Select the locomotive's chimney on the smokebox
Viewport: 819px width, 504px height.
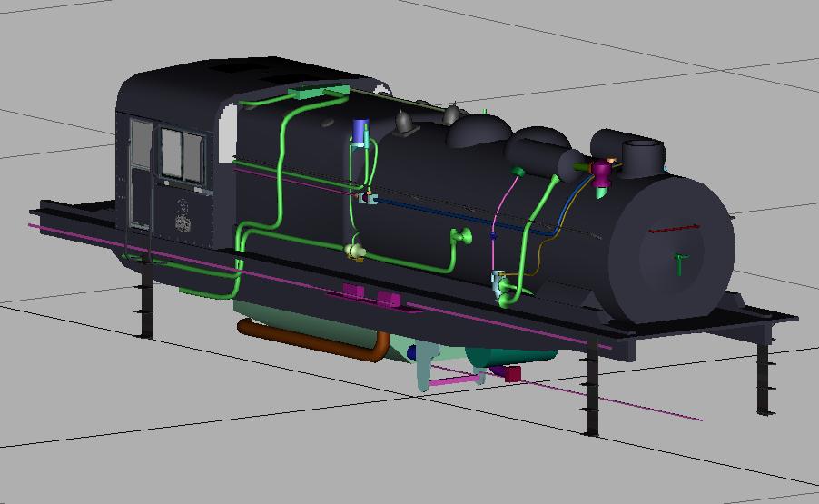(x=640, y=156)
